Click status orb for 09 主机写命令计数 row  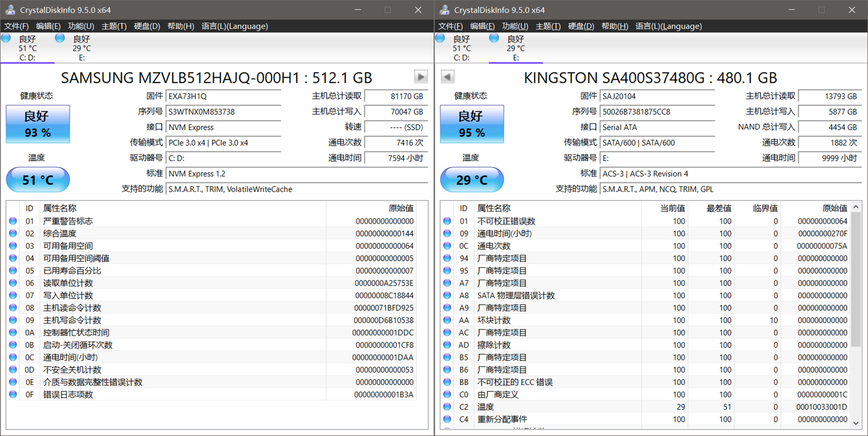[x=13, y=320]
